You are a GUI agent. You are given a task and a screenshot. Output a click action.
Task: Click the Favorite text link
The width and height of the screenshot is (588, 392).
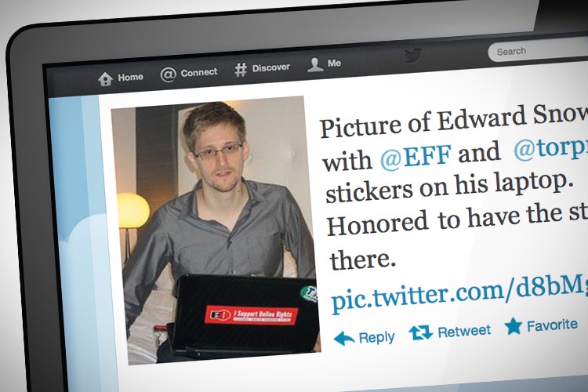552,325
